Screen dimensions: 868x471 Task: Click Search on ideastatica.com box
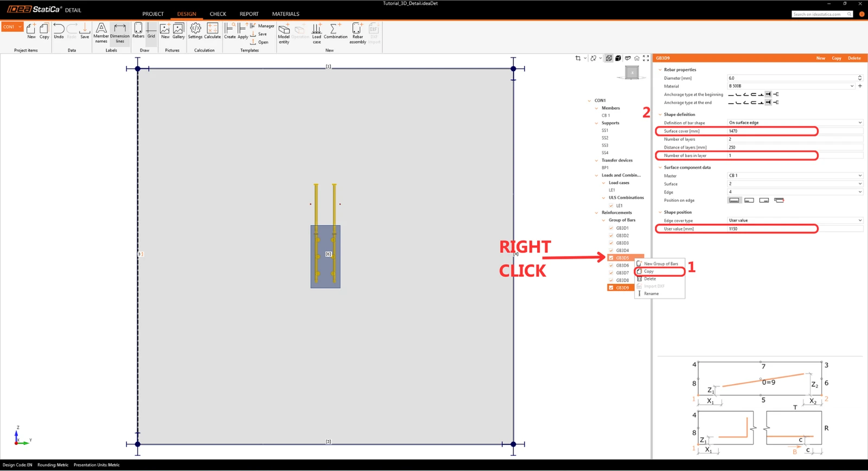[822, 14]
